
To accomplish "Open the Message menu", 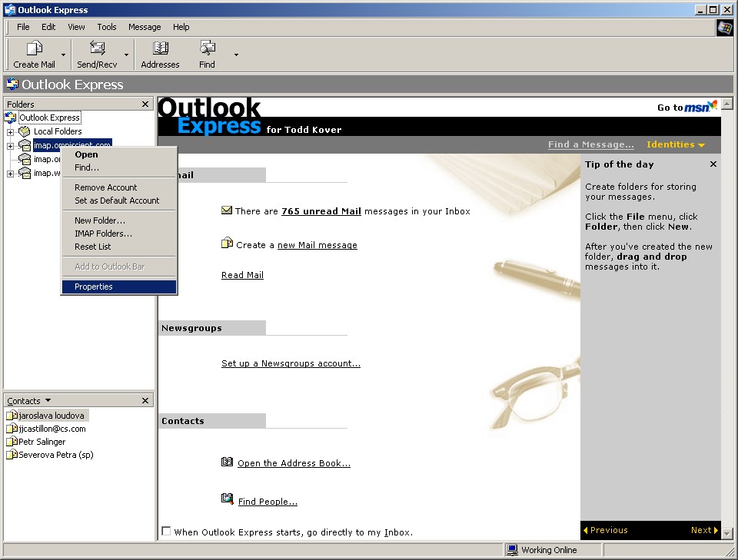I will (145, 27).
